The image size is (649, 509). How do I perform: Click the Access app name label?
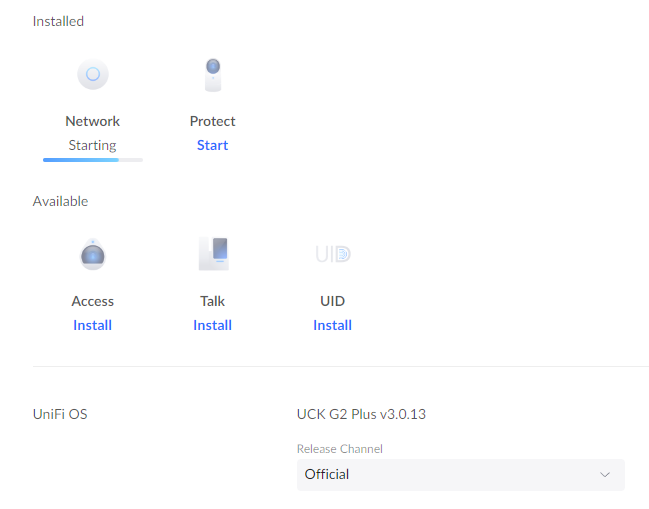pos(92,301)
